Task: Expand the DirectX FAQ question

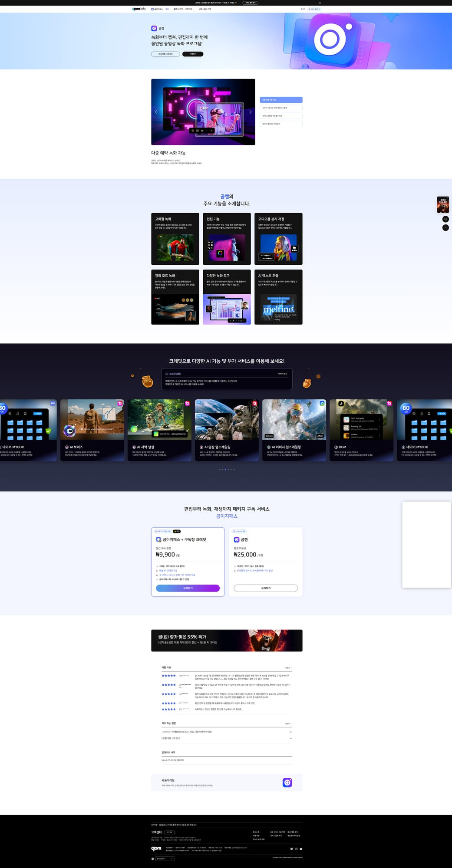Action: [227, 732]
